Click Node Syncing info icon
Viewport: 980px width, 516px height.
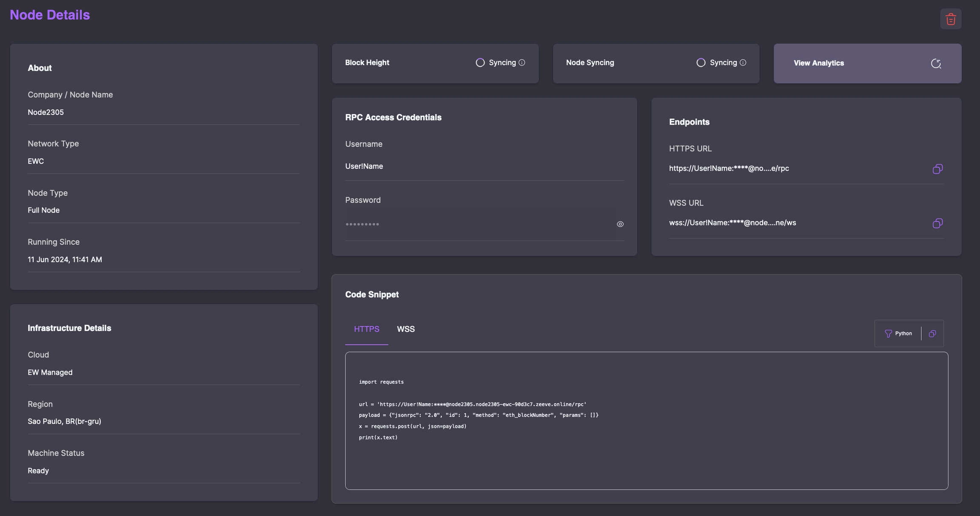pos(743,63)
